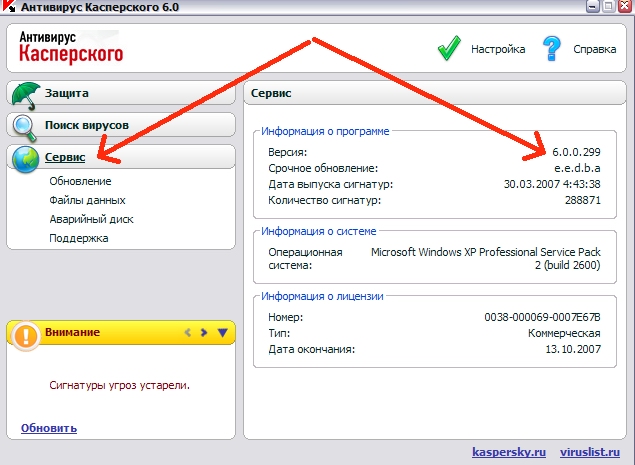Click the Справка text link
This screenshot has width=635, height=465.
(594, 48)
